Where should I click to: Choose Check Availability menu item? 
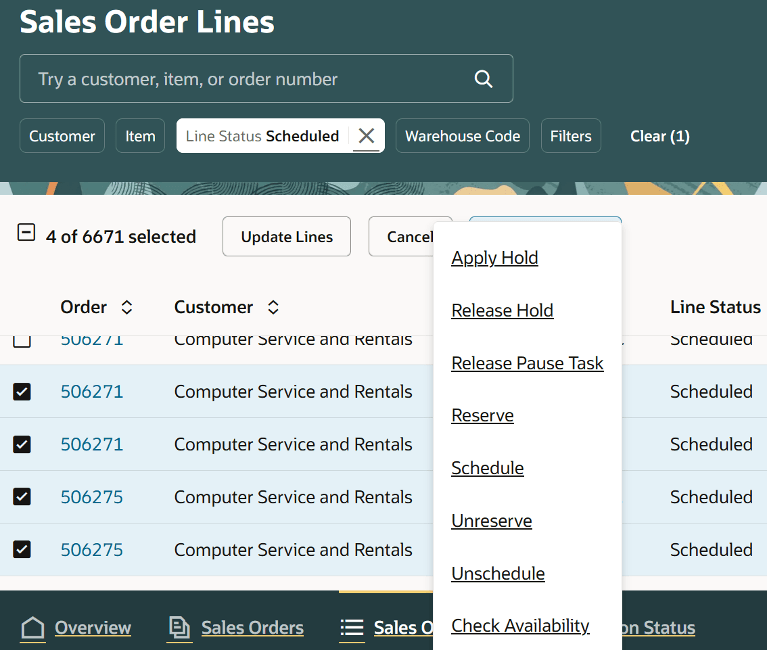(520, 626)
